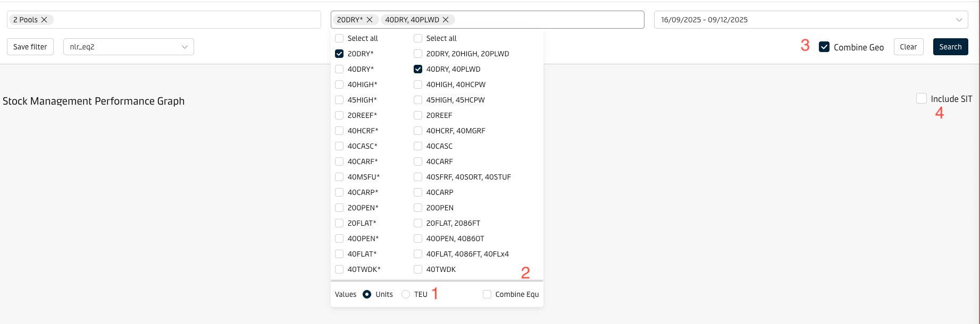980x324 pixels.
Task: Remove the 20DRY* chip
Action: [370, 20]
